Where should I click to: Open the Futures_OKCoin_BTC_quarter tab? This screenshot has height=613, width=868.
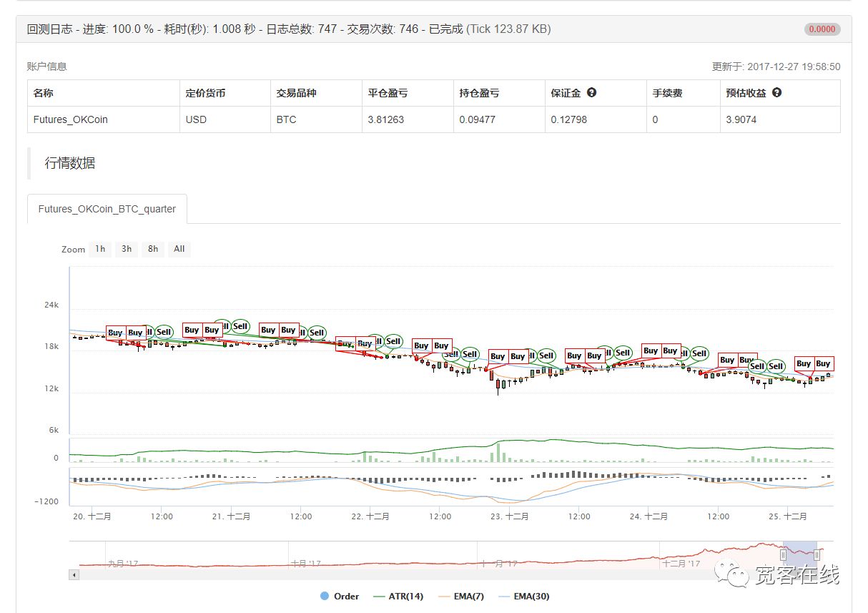(x=107, y=209)
